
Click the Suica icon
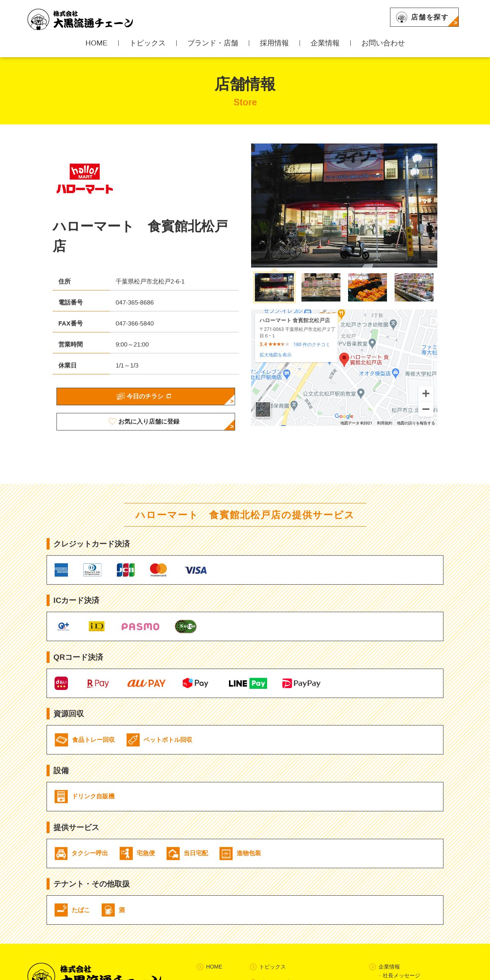pyautogui.click(x=186, y=626)
